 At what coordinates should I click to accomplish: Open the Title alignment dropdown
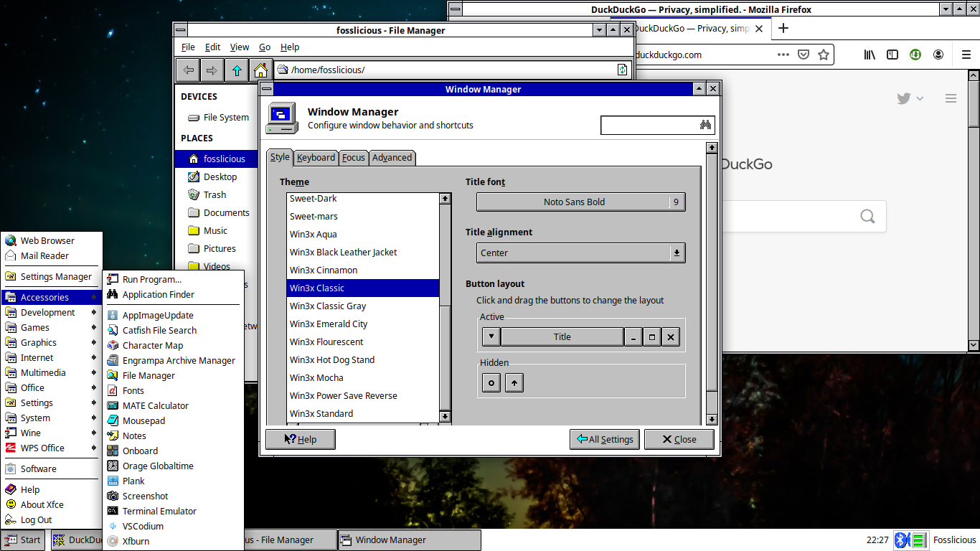(x=580, y=253)
